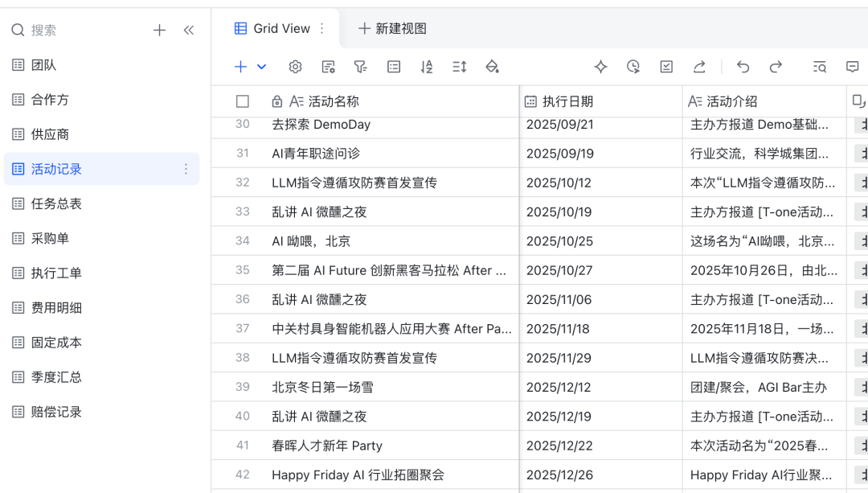
Task: Click the 活动介绍 column header
Action: [x=764, y=101]
